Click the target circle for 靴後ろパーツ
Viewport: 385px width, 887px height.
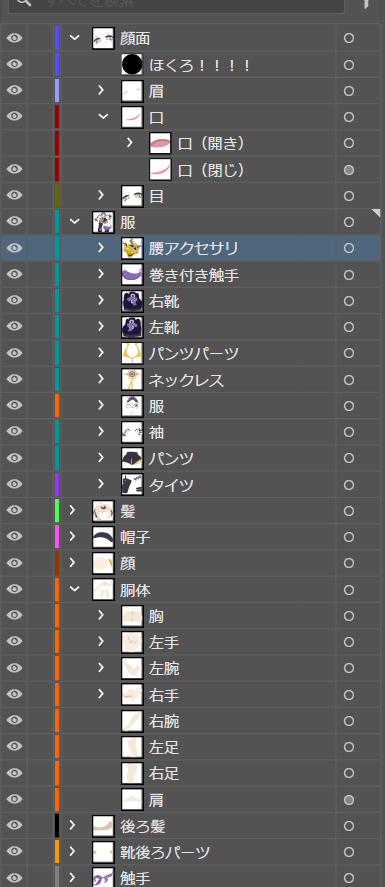[349, 852]
